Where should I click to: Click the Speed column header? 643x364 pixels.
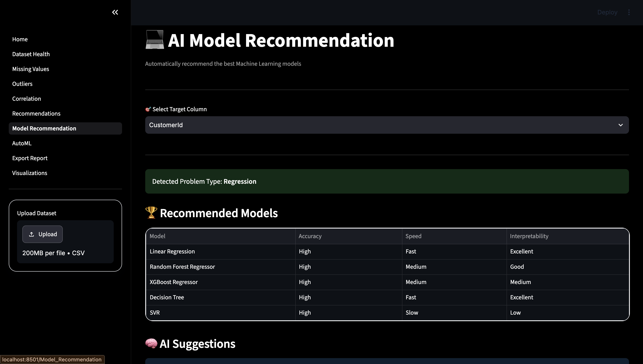pyautogui.click(x=454, y=236)
